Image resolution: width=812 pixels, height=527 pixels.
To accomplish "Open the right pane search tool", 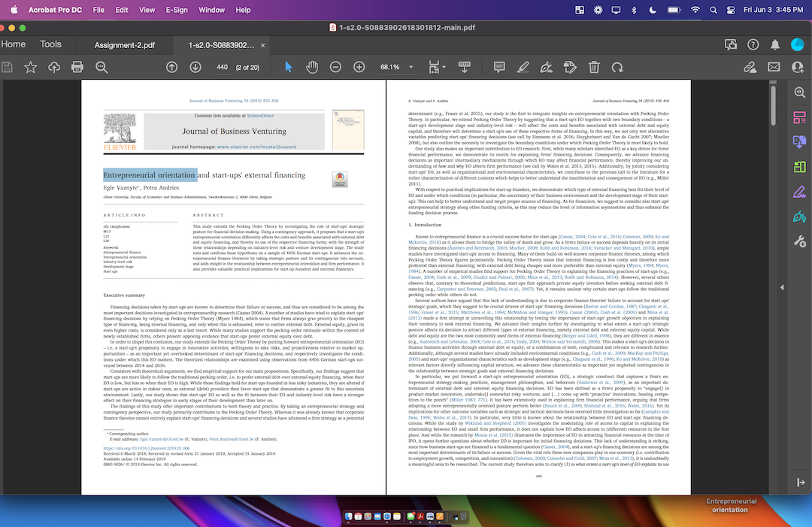I will click(x=799, y=92).
